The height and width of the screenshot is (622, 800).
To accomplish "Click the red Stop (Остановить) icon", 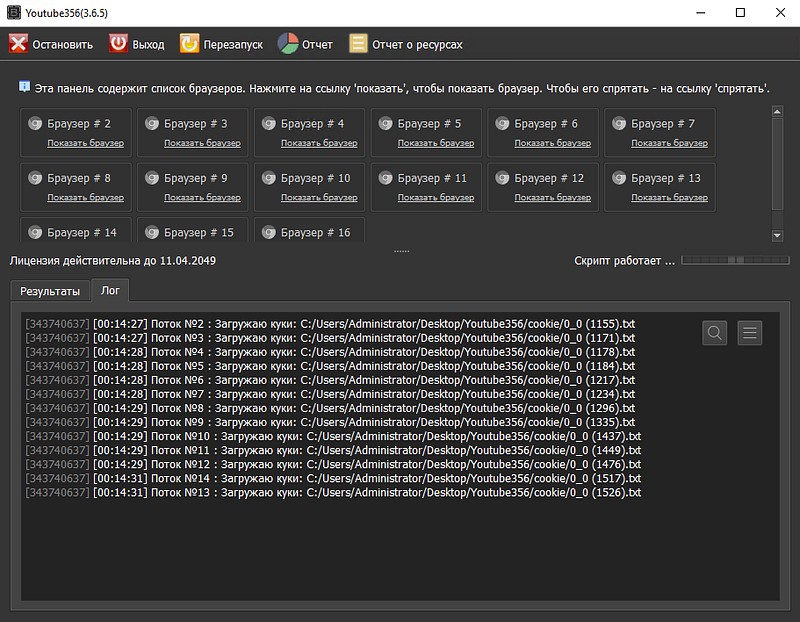I will (x=18, y=44).
